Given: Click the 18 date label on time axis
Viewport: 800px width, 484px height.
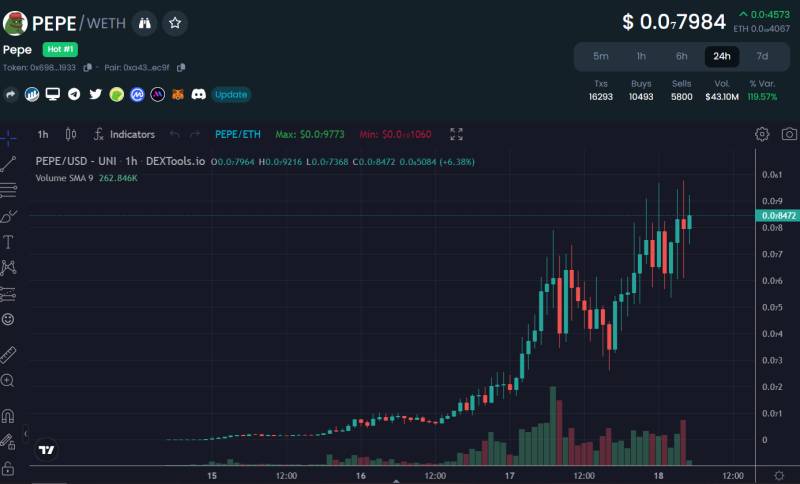Looking at the screenshot, I should tap(659, 476).
